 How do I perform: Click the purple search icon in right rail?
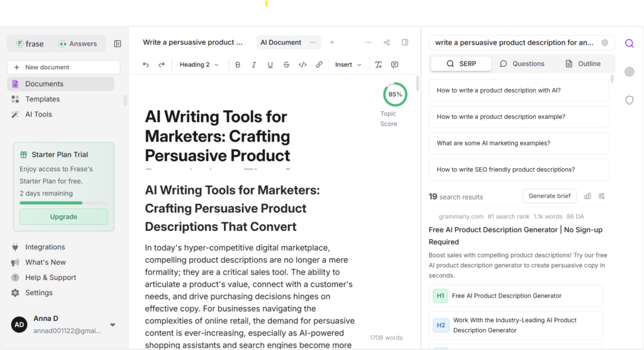629,43
